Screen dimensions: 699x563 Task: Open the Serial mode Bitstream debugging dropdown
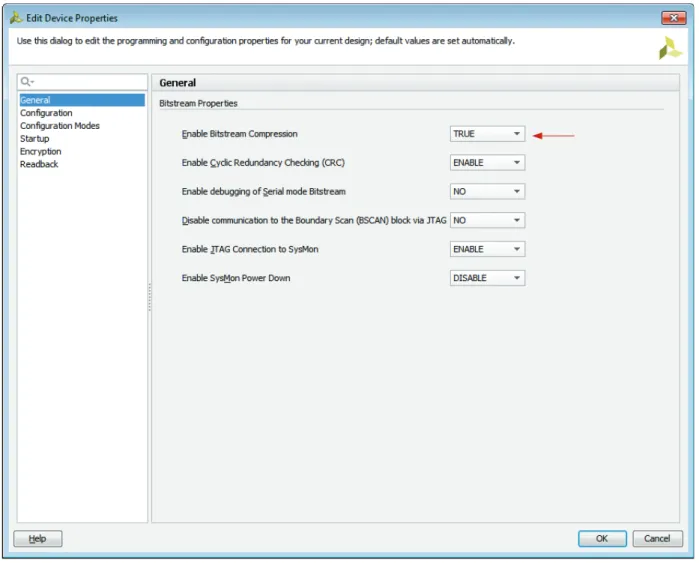click(488, 192)
